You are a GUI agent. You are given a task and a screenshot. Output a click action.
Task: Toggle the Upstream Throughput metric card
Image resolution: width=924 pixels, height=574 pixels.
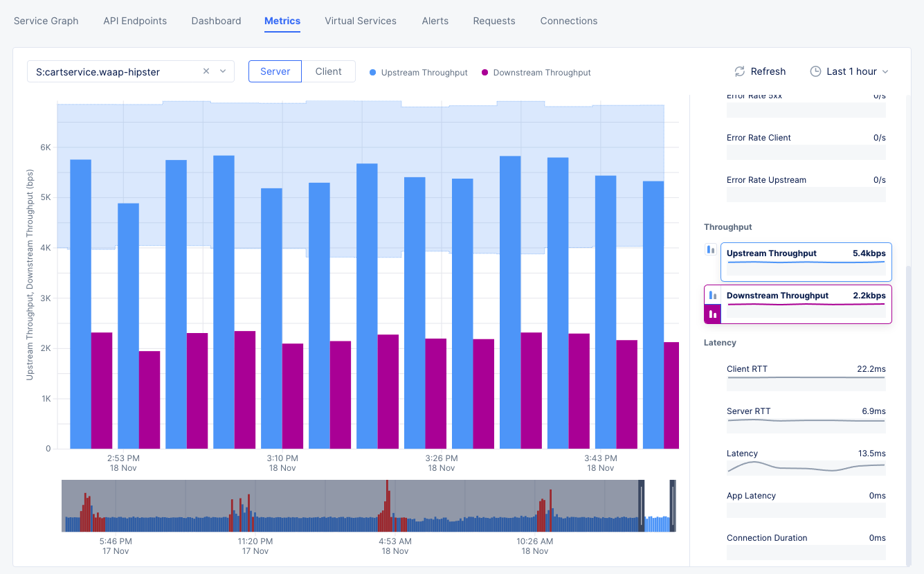tap(806, 262)
